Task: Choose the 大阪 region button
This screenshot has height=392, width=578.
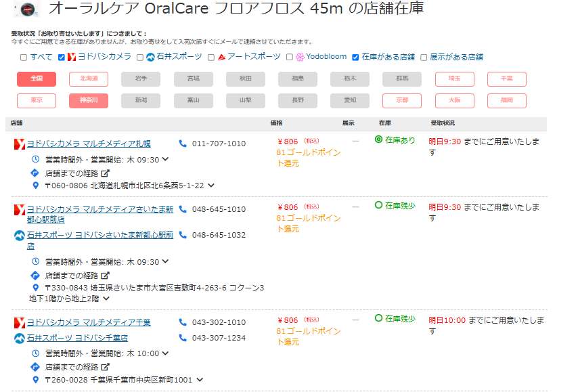Action: pos(455,101)
